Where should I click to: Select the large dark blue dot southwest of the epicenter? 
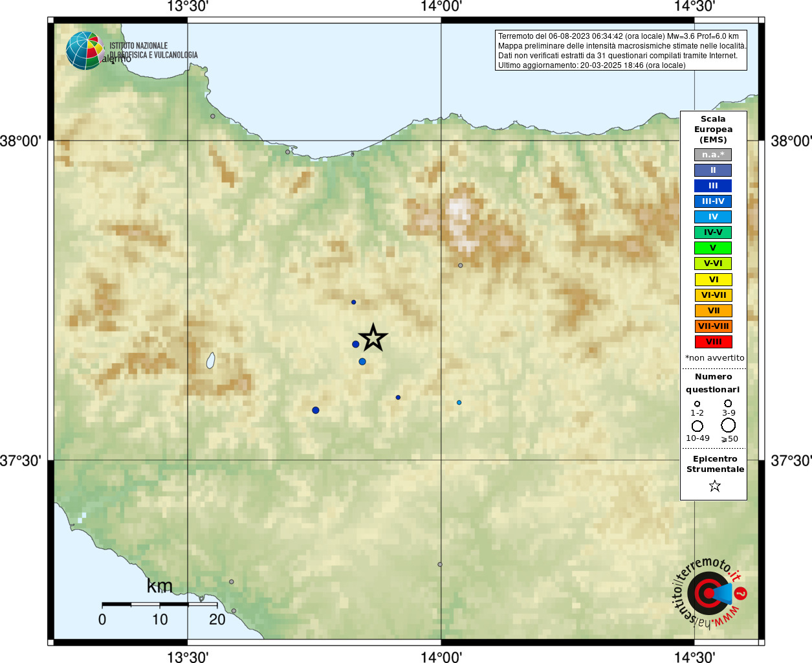coord(316,410)
